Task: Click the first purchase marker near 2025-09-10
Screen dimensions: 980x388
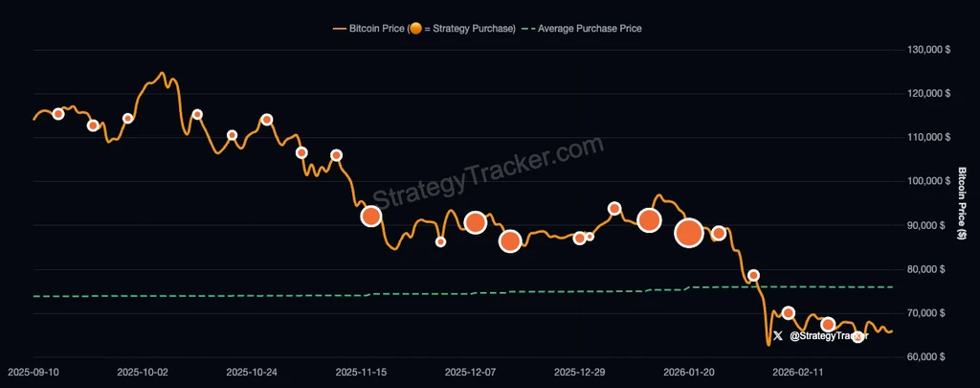Action: point(58,114)
